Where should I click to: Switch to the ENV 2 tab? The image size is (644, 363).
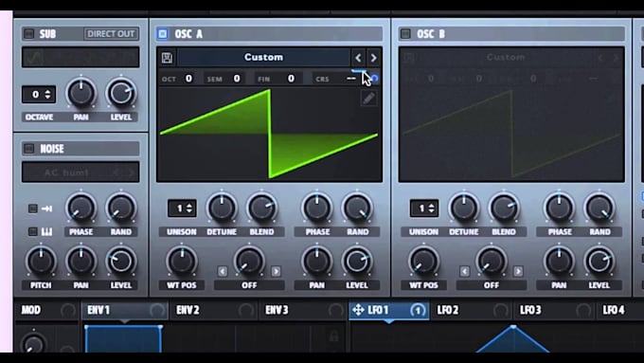214,310
